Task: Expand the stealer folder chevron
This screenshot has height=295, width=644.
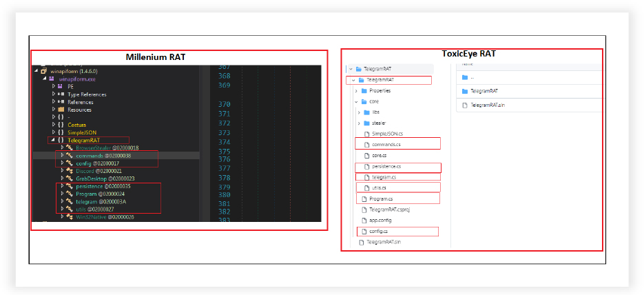Action: [359, 123]
